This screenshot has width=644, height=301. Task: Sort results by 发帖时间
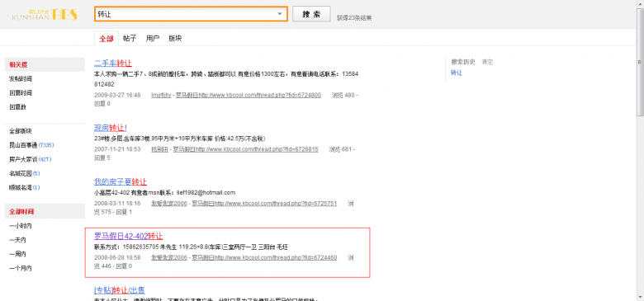(21, 78)
